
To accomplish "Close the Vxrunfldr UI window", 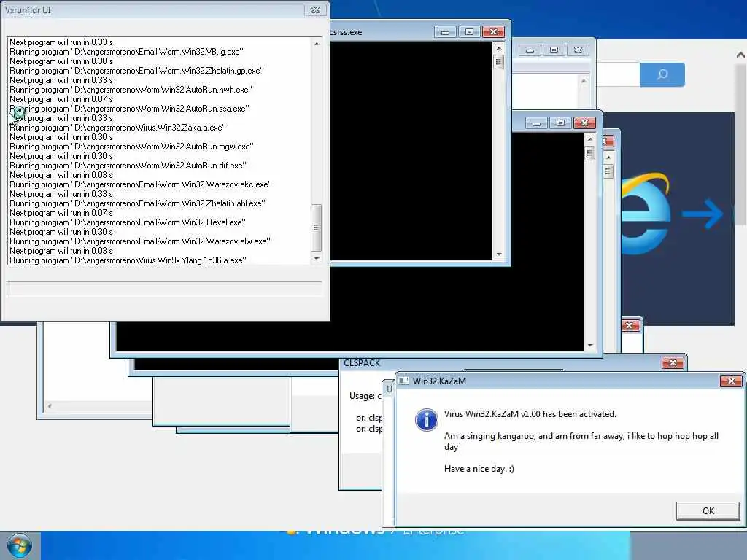I will (x=315, y=10).
